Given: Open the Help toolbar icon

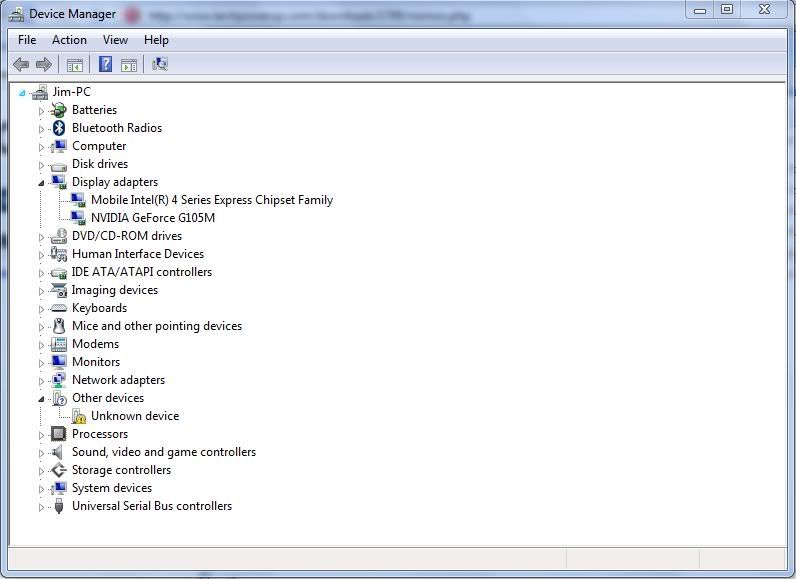Looking at the screenshot, I should (x=105, y=64).
